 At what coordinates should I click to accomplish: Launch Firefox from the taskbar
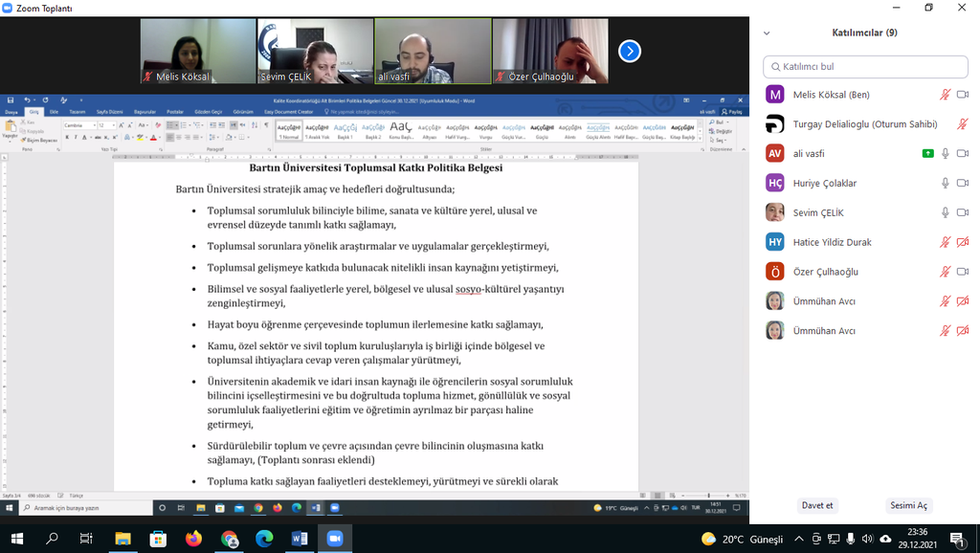click(x=194, y=539)
